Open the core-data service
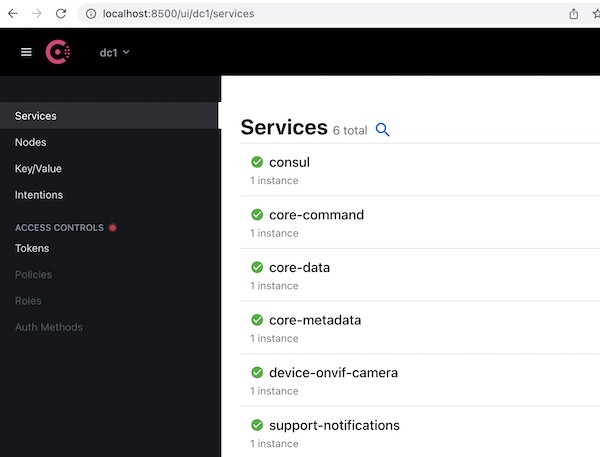 pos(300,268)
